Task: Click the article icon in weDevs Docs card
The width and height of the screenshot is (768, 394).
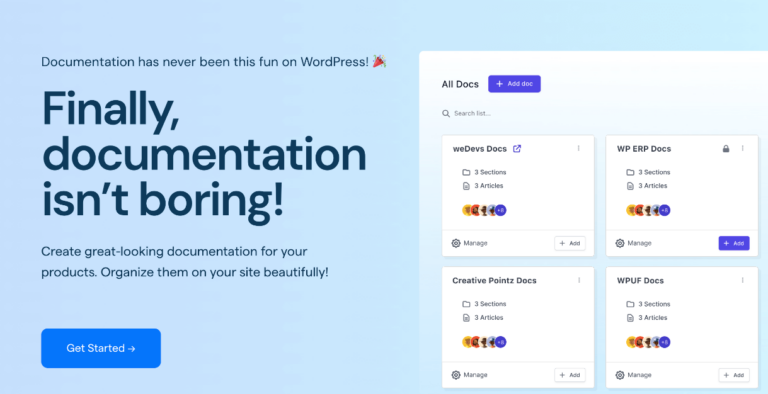Action: [x=466, y=186]
